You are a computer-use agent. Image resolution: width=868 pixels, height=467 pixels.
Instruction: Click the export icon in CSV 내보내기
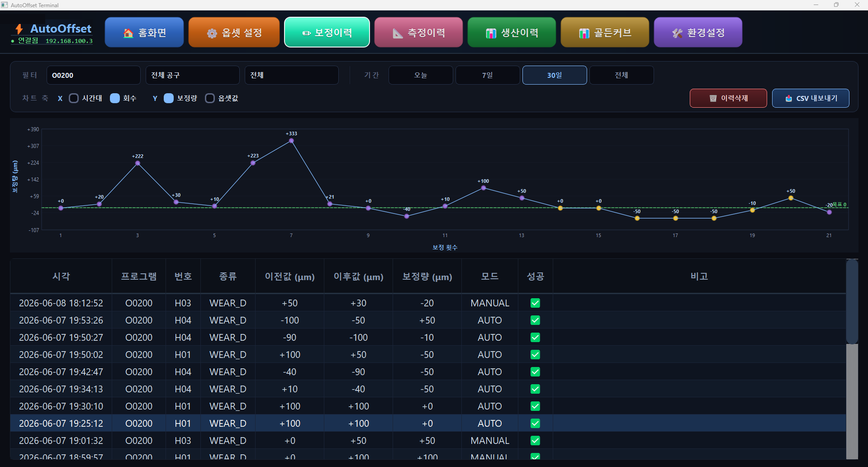coord(788,98)
